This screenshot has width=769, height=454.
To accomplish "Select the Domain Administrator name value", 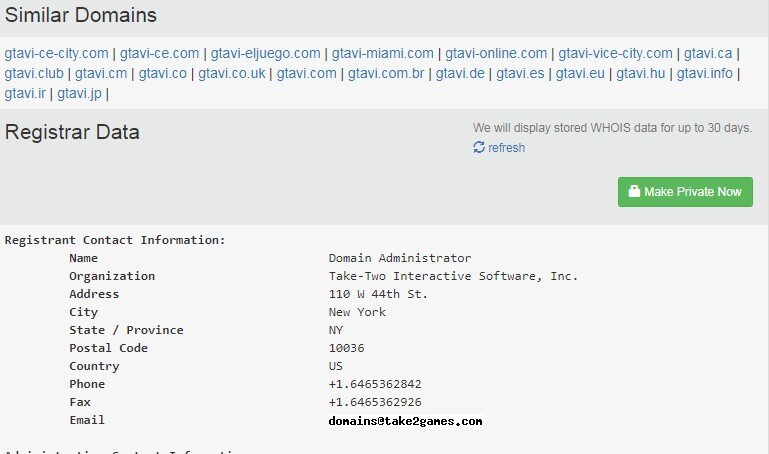I will (400, 258).
